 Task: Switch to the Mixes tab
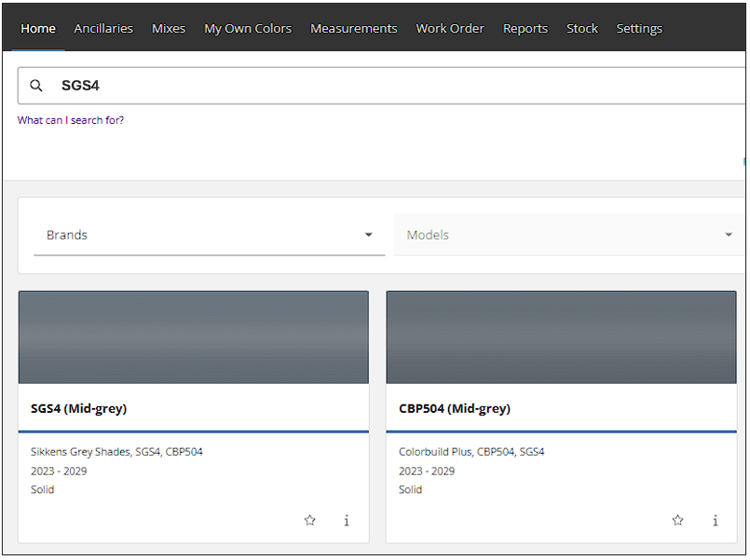pyautogui.click(x=169, y=29)
